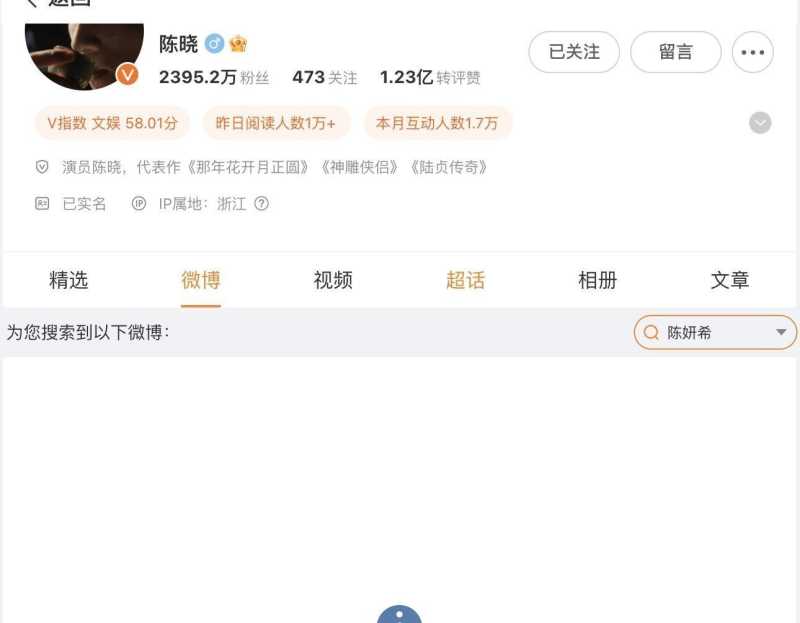Click the 陈妍希 search input field
The width and height of the screenshot is (800, 623).
[715, 333]
